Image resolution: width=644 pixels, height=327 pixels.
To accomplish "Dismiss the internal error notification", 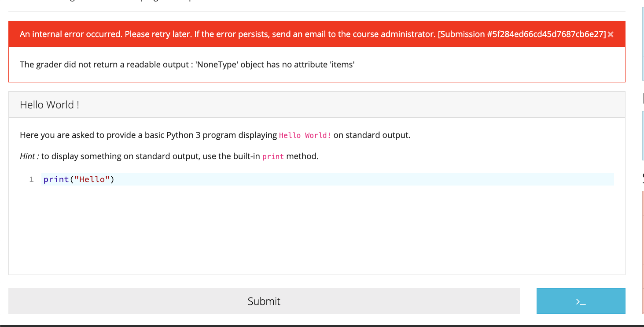I will [x=611, y=34].
